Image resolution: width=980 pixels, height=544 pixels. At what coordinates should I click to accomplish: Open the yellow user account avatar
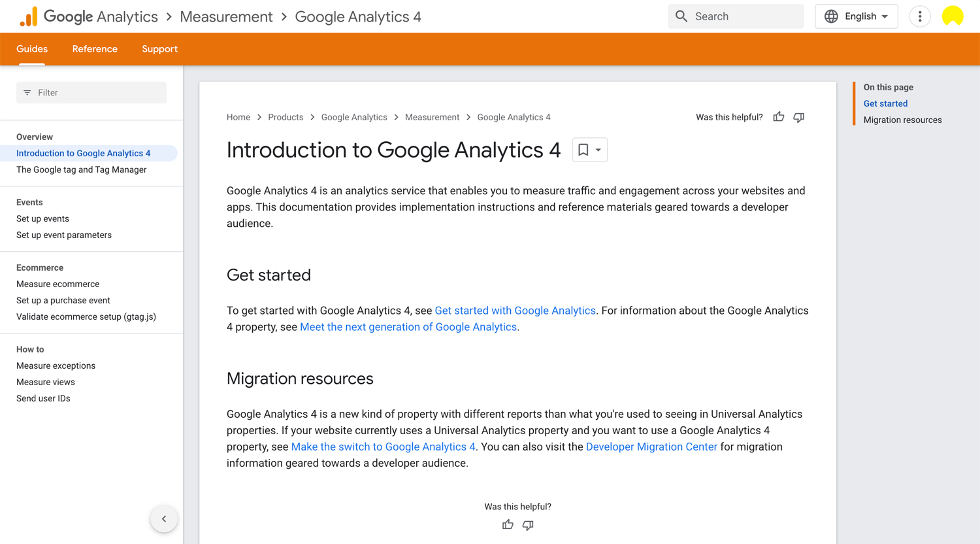tap(953, 16)
